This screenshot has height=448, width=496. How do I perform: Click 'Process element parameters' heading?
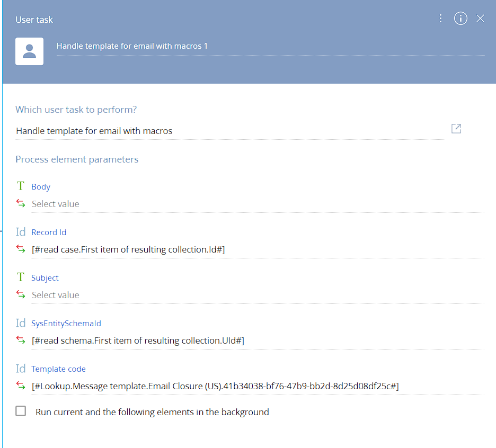tap(77, 159)
